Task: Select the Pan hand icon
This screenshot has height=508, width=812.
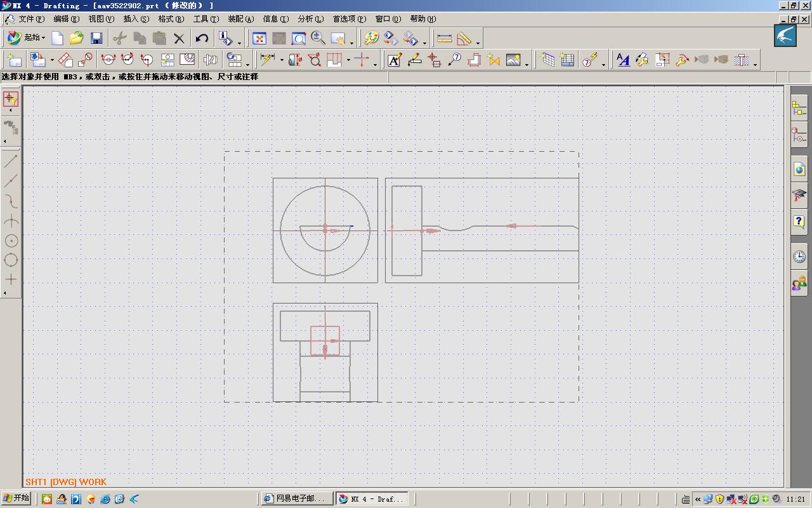Action: (338, 39)
